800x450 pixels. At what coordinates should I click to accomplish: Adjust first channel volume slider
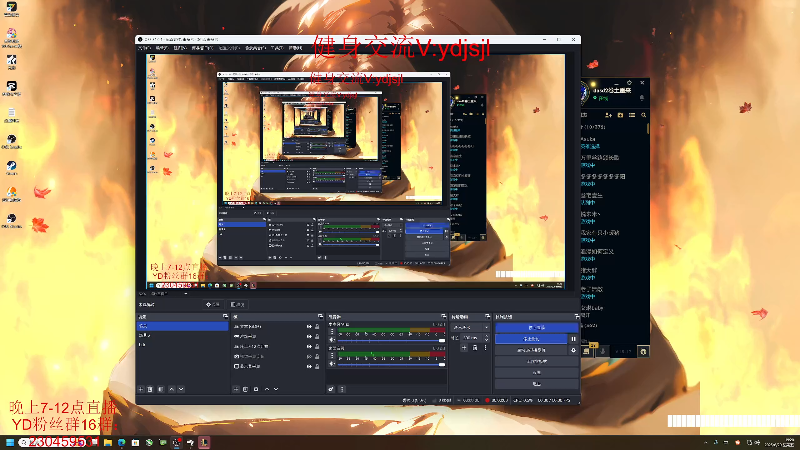391,340
